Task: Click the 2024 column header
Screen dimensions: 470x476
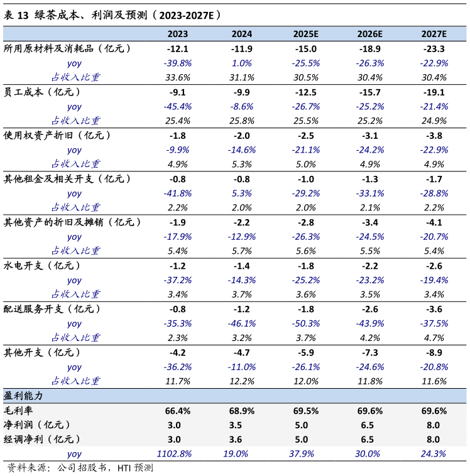Action: (x=242, y=34)
